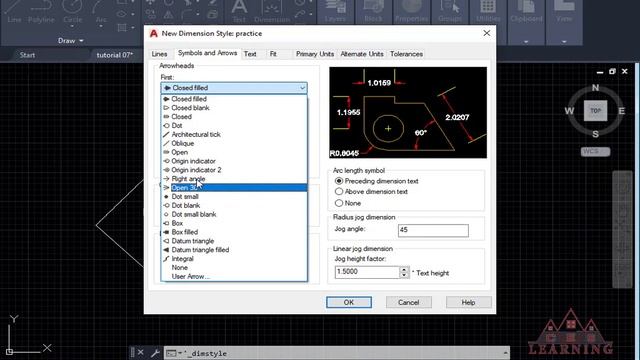This screenshot has height=360, width=640.
Task: Choose the Box arrowhead
Action: pos(234,223)
